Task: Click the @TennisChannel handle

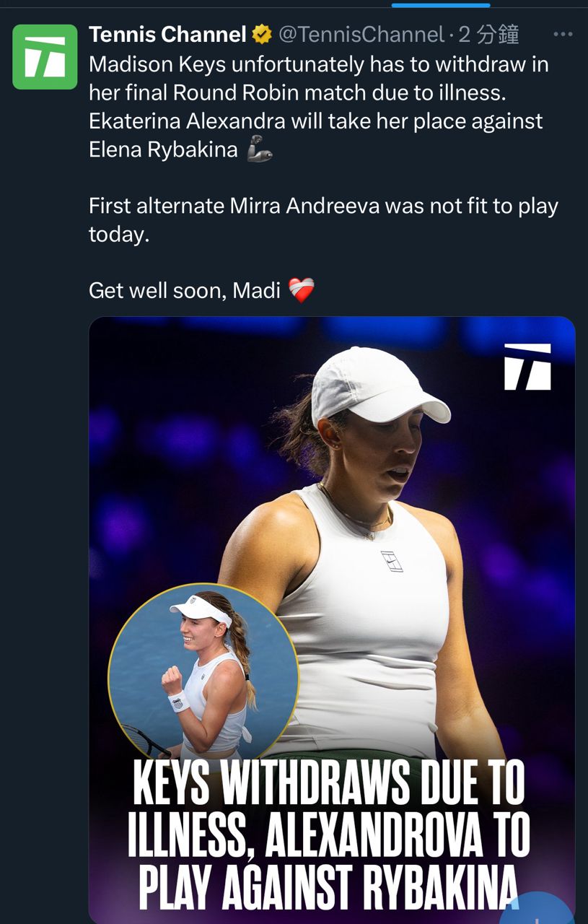Action: (361, 34)
